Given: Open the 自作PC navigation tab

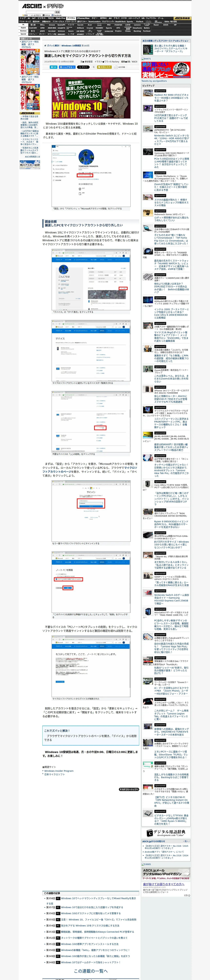Looking at the screenshot, I should pos(103,18).
